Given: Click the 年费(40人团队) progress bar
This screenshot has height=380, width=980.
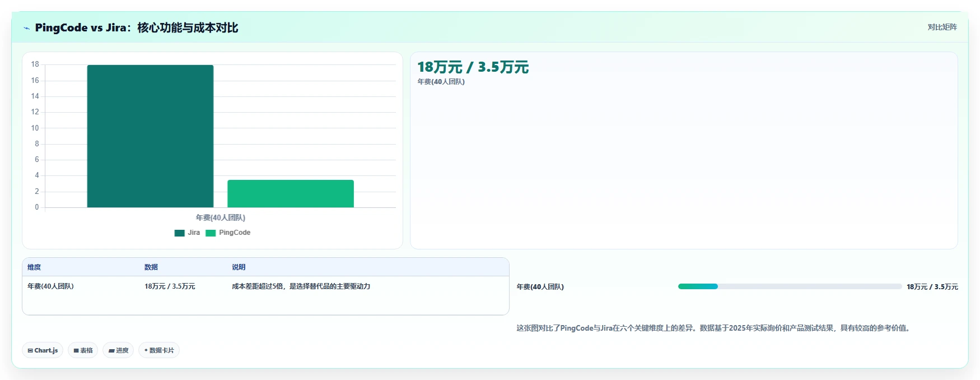Looking at the screenshot, I should tap(790, 286).
